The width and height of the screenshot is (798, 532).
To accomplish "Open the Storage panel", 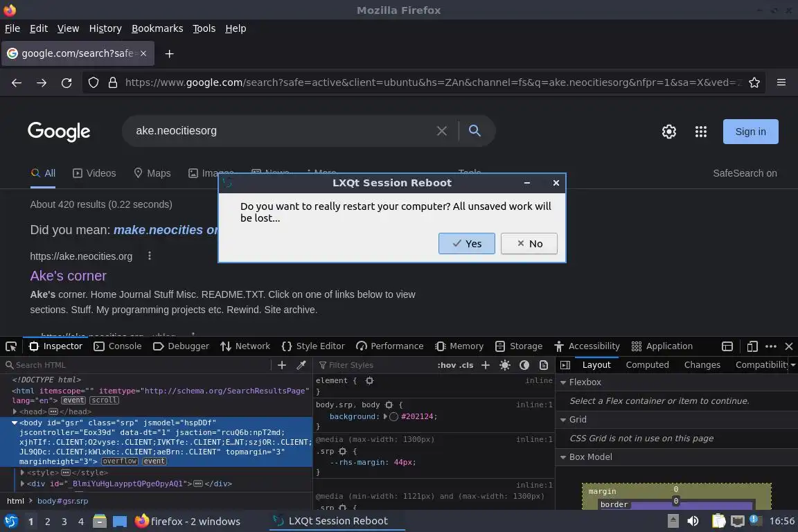I will coord(519,346).
